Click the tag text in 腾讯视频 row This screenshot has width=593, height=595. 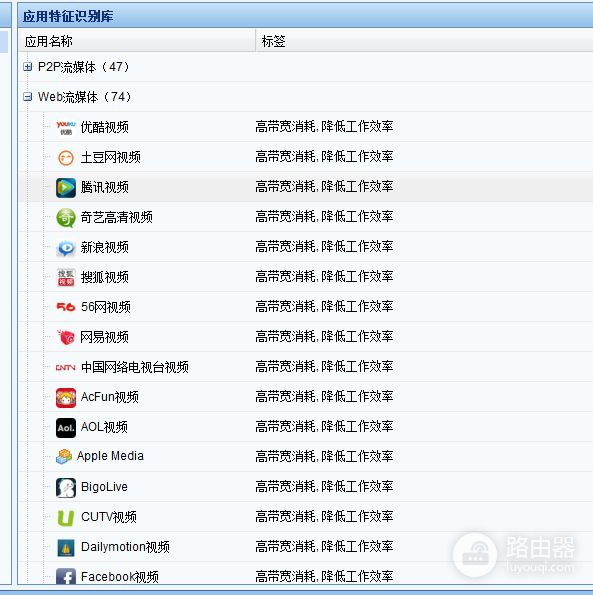click(x=324, y=187)
